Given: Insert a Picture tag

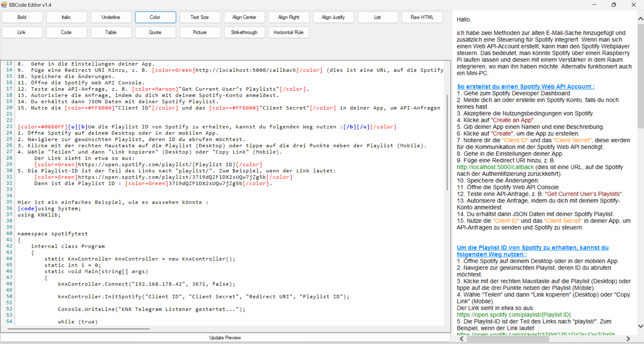Looking at the screenshot, I should (200, 32).
